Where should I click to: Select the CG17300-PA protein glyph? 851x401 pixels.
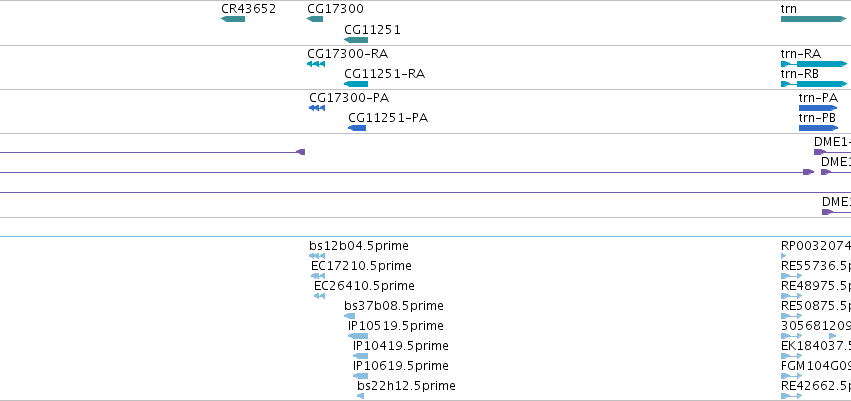pos(317,108)
